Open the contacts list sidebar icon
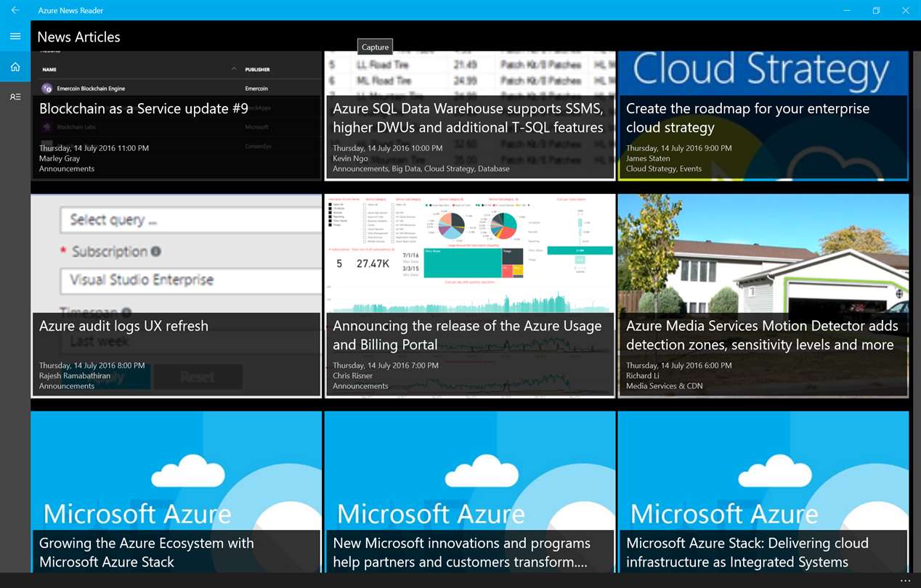The image size is (921, 588). [x=15, y=97]
